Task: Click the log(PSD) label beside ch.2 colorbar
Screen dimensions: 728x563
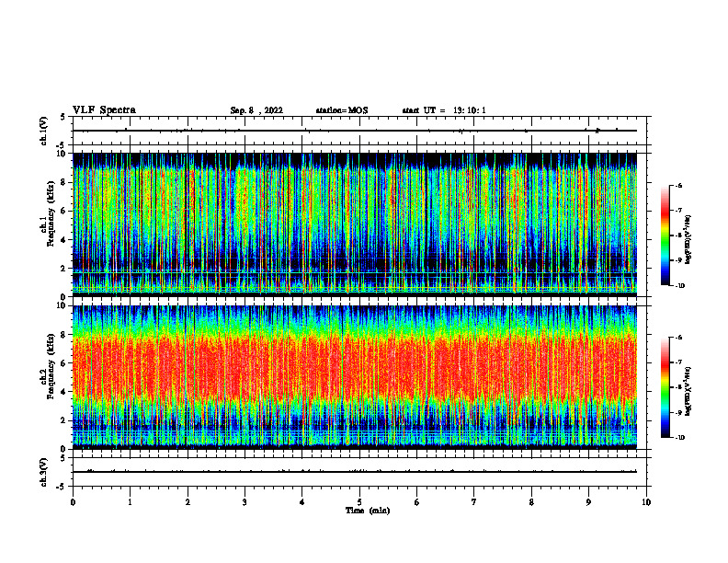Action: pyautogui.click(x=688, y=391)
